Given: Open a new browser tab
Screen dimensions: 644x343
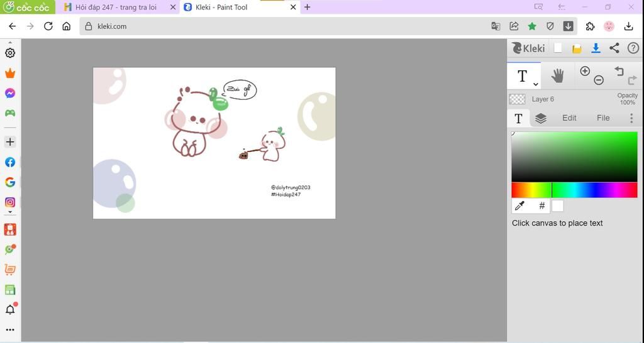Looking at the screenshot, I should (307, 7).
